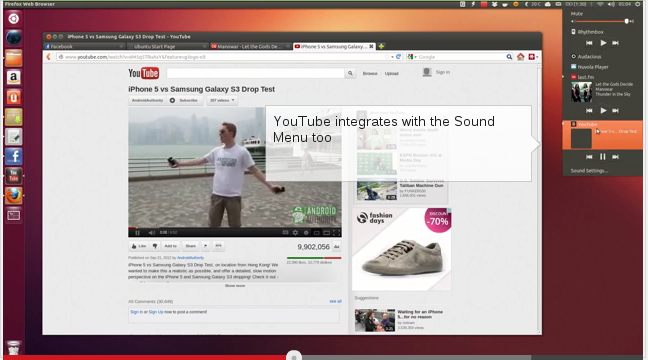Click Sign In at YouTube header
Screen dimensions: 648x360
pos(442,72)
